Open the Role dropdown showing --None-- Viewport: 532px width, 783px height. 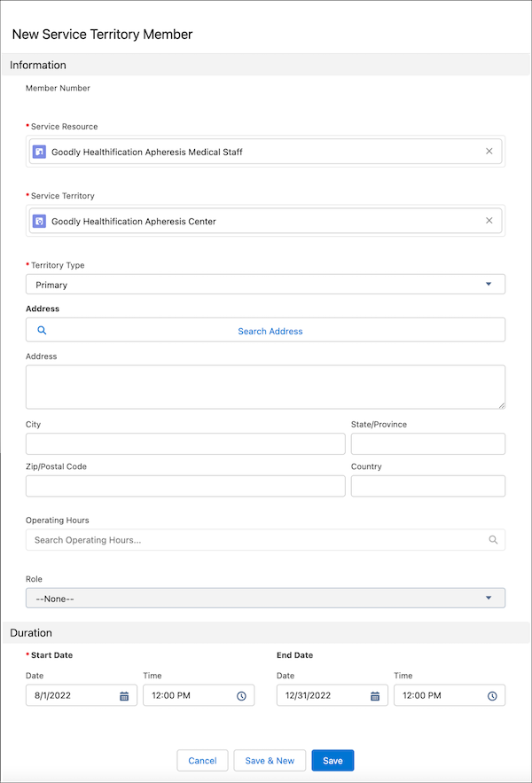point(266,598)
